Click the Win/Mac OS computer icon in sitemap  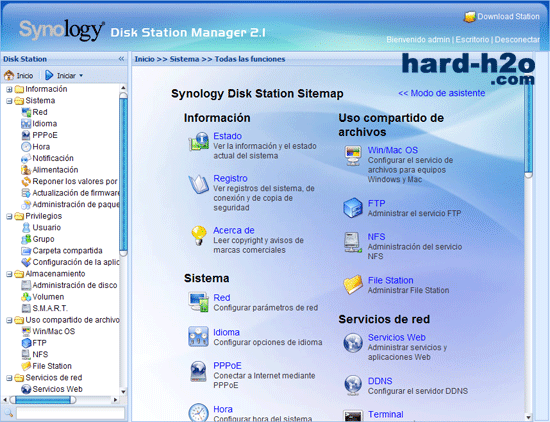pos(353,155)
